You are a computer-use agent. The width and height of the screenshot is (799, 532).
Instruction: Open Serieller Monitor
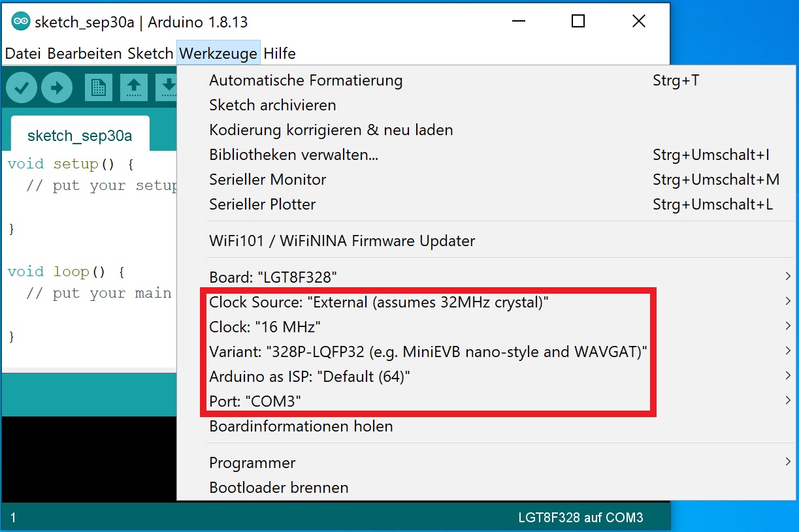[487, 180]
